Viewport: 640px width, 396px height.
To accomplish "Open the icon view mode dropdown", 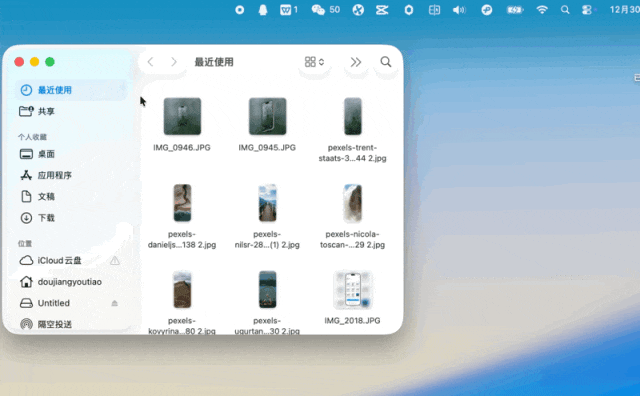I will click(314, 62).
